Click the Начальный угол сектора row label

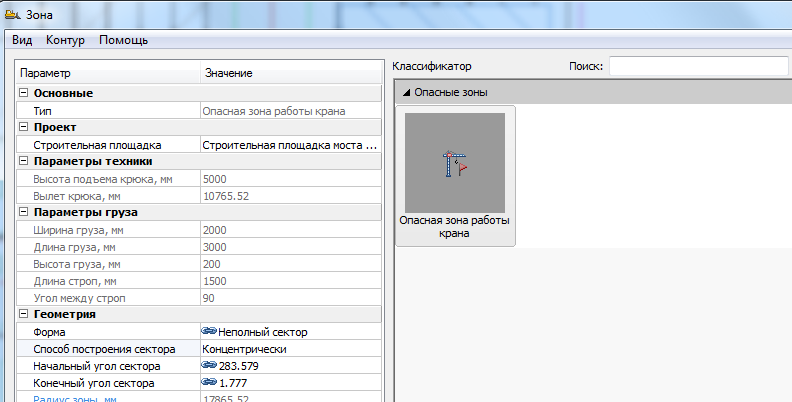(x=97, y=366)
